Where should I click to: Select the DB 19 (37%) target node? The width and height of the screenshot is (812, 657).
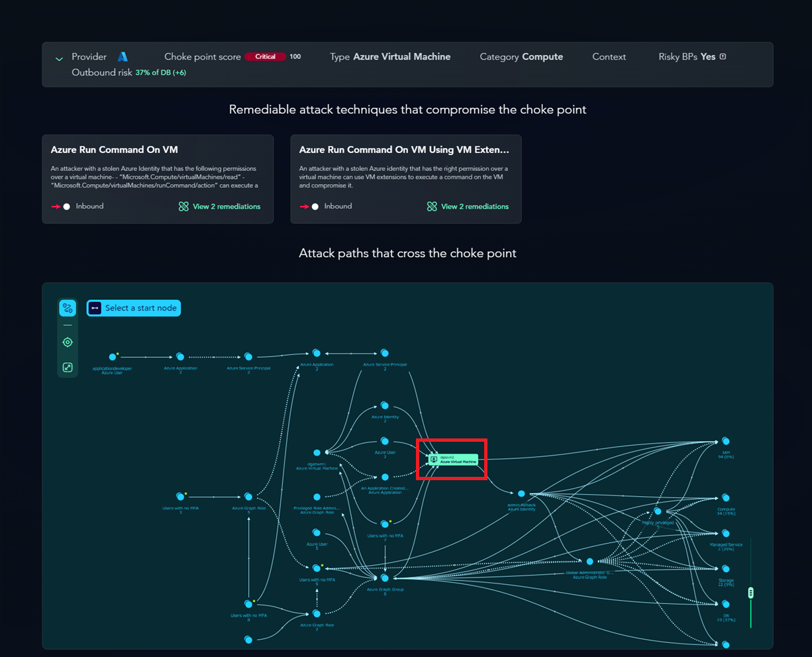click(x=726, y=604)
